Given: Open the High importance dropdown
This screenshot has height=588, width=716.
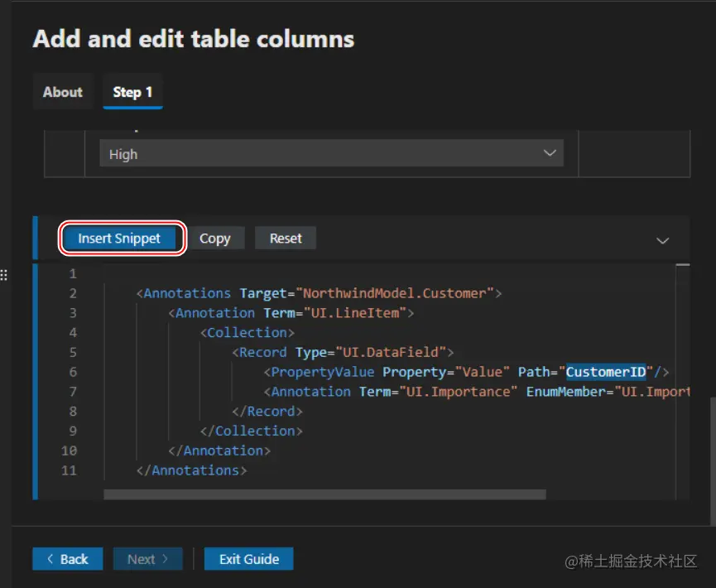Looking at the screenshot, I should click(x=331, y=154).
